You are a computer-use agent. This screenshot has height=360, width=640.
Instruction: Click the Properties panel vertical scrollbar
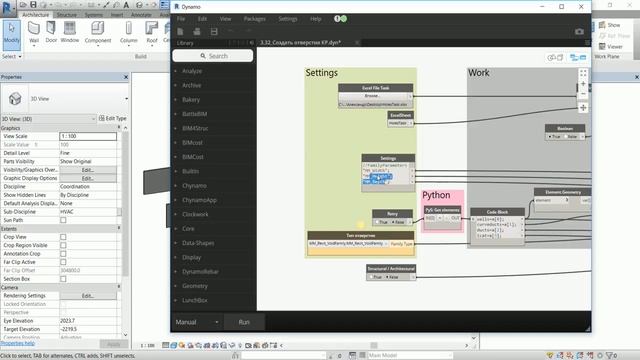[126, 204]
